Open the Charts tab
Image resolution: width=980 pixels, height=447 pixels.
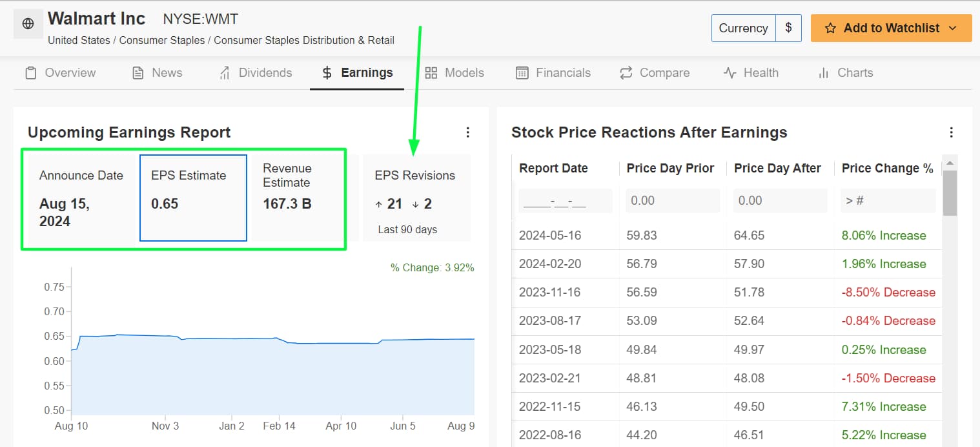click(x=844, y=73)
